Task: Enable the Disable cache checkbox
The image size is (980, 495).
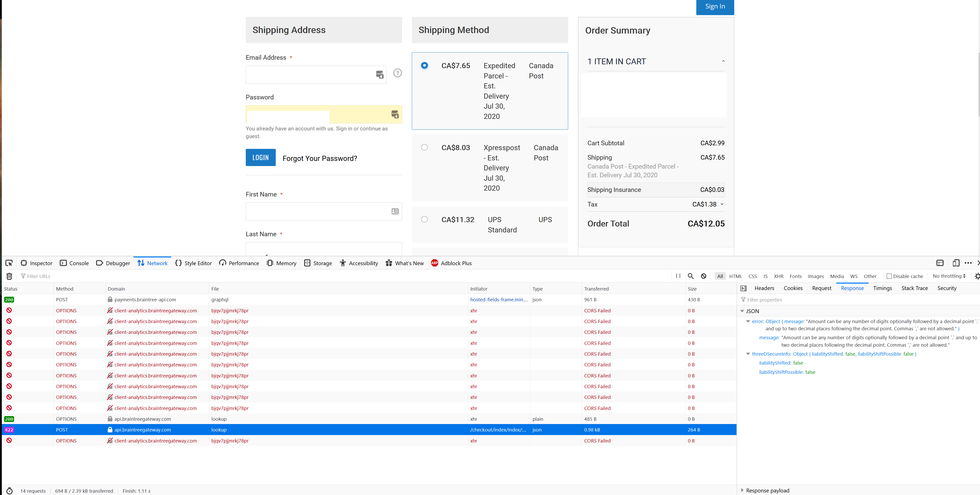Action: (x=889, y=276)
